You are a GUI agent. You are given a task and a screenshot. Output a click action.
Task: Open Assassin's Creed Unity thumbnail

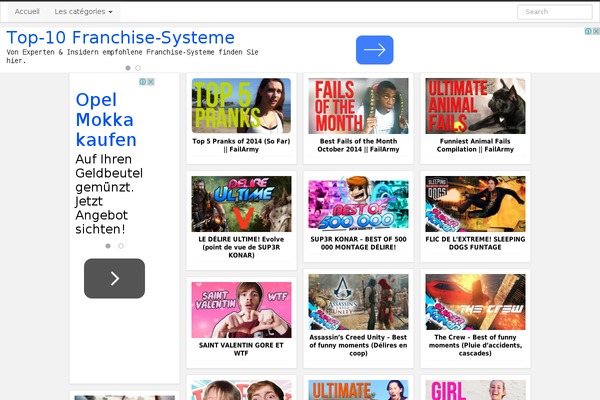tap(358, 302)
